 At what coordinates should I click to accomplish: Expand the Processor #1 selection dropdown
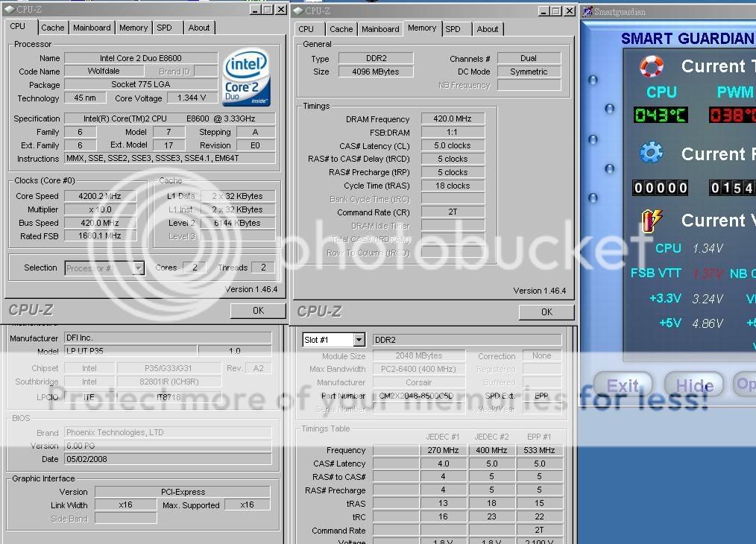pos(138,268)
